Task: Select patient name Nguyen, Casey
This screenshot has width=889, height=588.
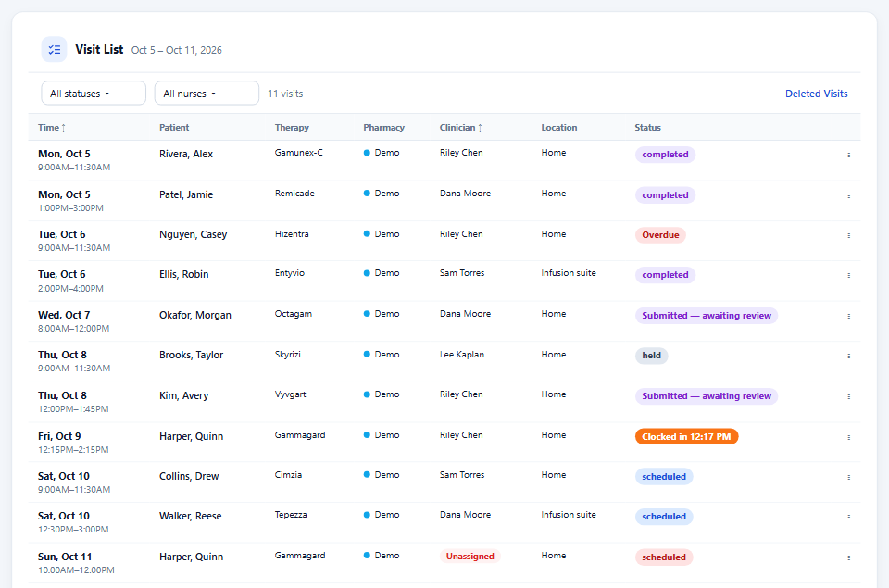Action: click(x=193, y=235)
